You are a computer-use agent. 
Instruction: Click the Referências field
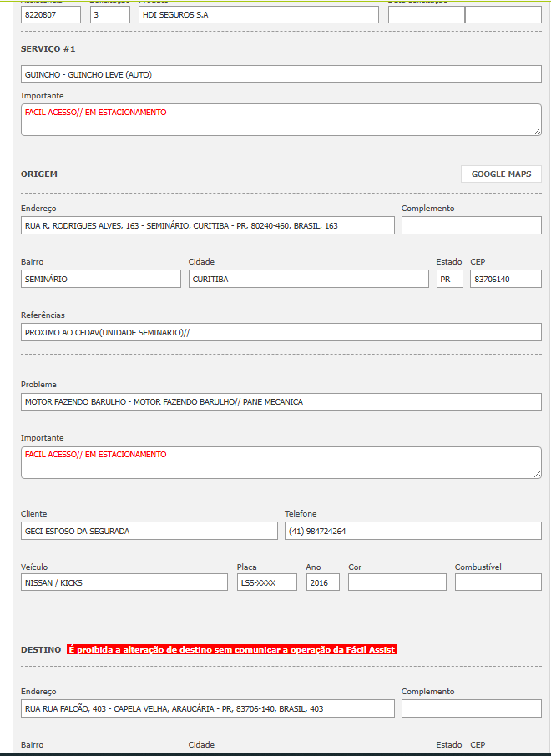point(281,332)
